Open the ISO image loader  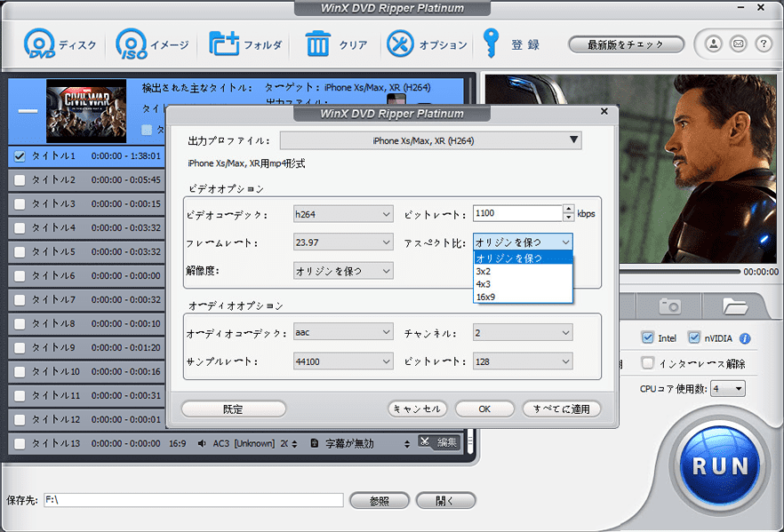pyautogui.click(x=132, y=44)
